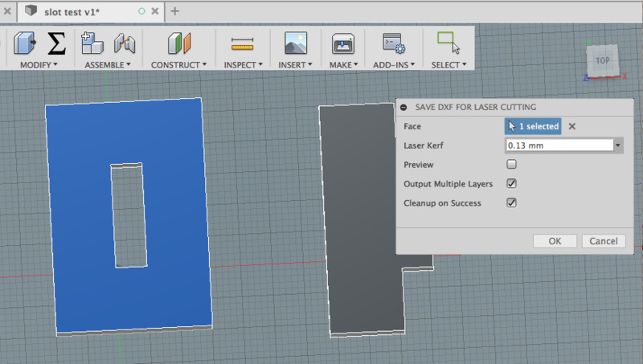Screen dimensions: 643x364
Task: Click the Make 3D print icon
Action: 343,43
